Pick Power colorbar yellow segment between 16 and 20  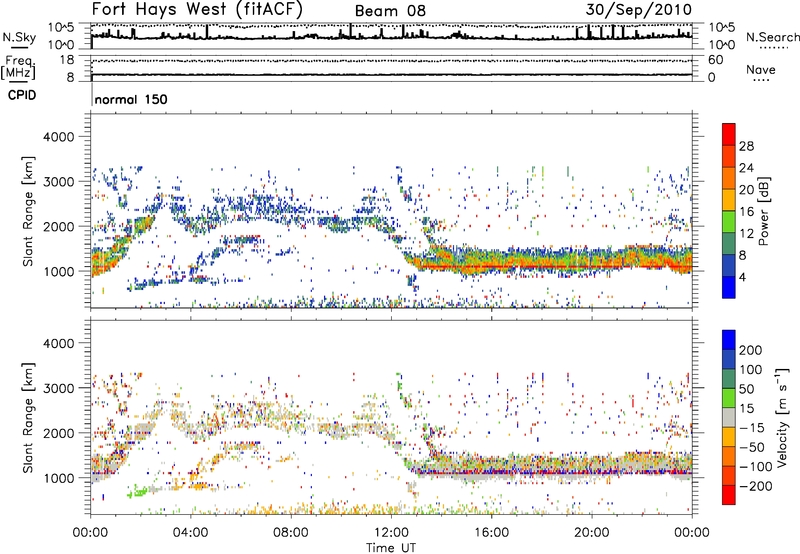coord(729,199)
